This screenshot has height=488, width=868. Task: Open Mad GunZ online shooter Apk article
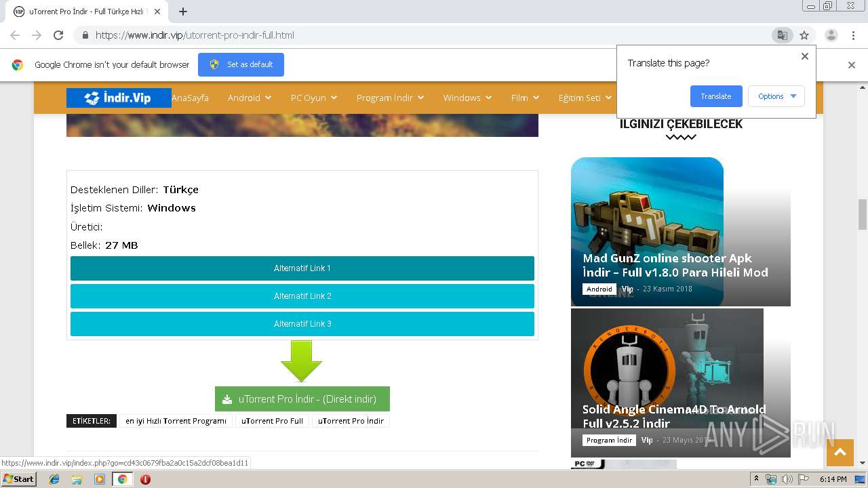(x=675, y=265)
